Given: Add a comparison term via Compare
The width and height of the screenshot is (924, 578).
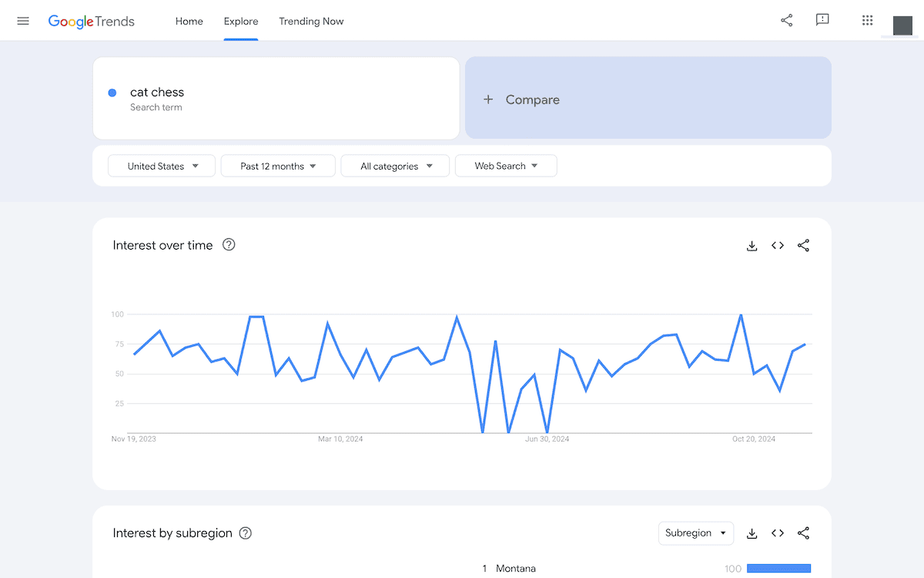Looking at the screenshot, I should (648, 98).
